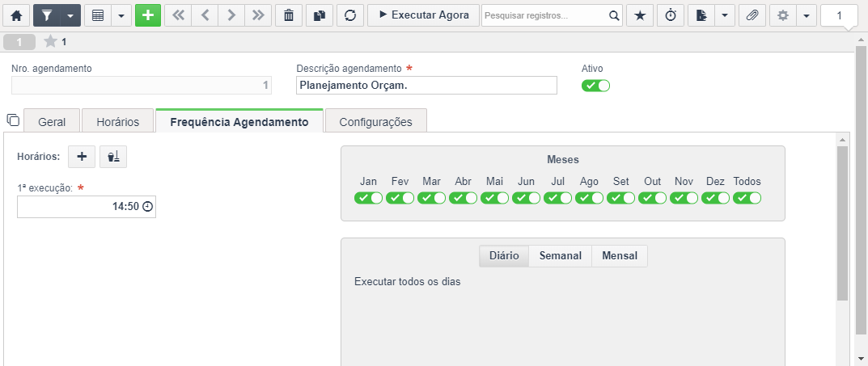Click the inner panel vertical scrollbar thumb
Screen dimensions: 868x366
[x=842, y=223]
